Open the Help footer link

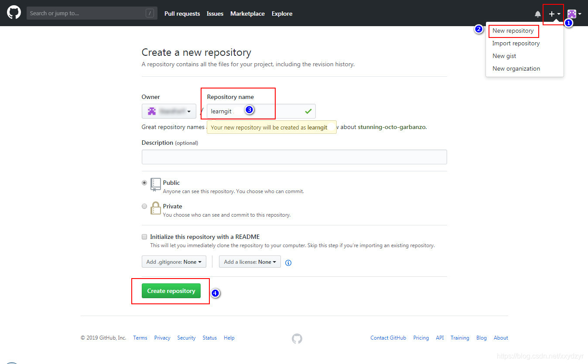(x=229, y=338)
